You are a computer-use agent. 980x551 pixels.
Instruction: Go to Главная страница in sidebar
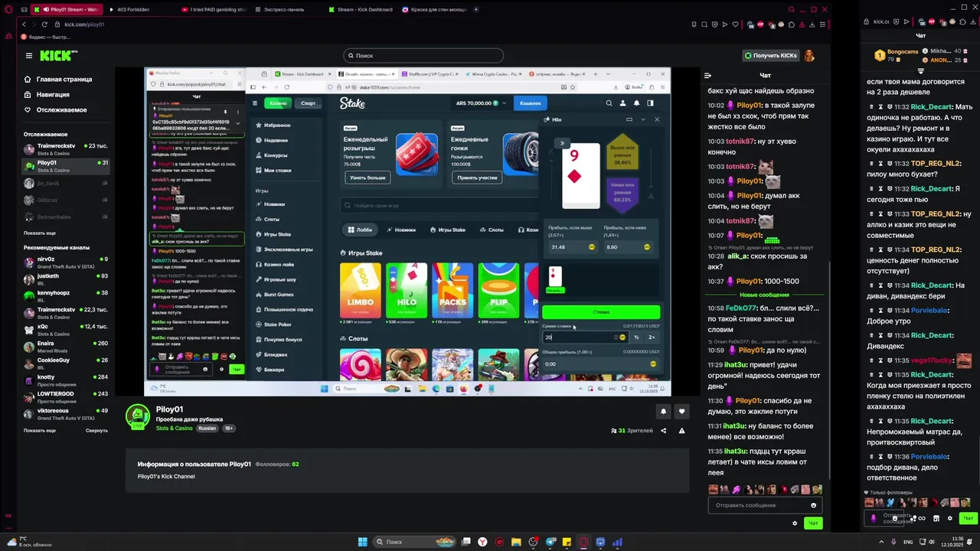pos(64,80)
